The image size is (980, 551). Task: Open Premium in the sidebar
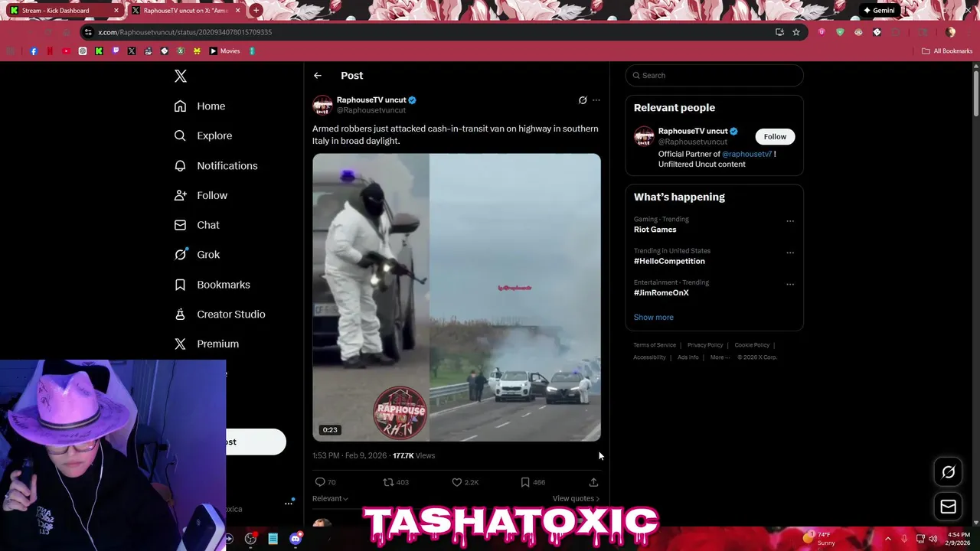pos(207,344)
